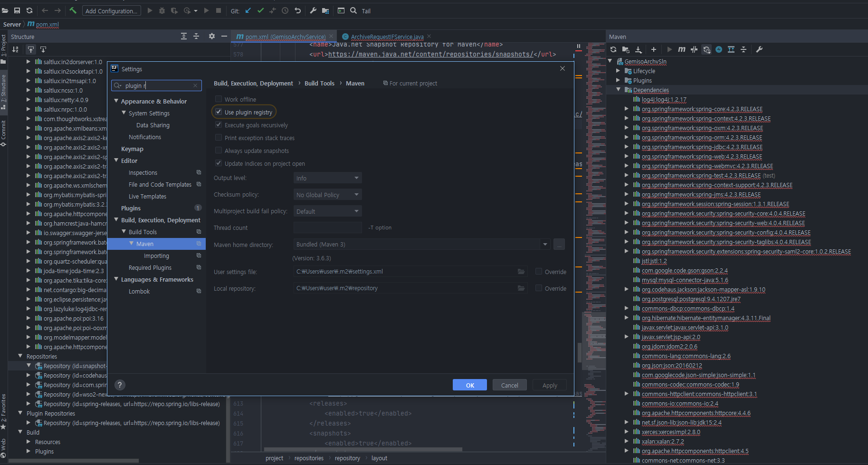Expand Lifecycle node in Maven panel
The image size is (868, 465).
click(x=619, y=71)
